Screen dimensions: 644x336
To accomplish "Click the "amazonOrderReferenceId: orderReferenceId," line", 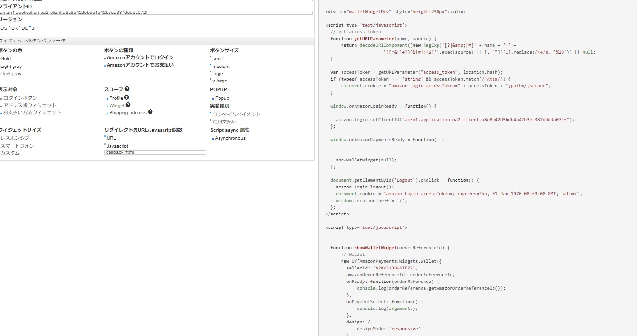I will click(400, 274).
